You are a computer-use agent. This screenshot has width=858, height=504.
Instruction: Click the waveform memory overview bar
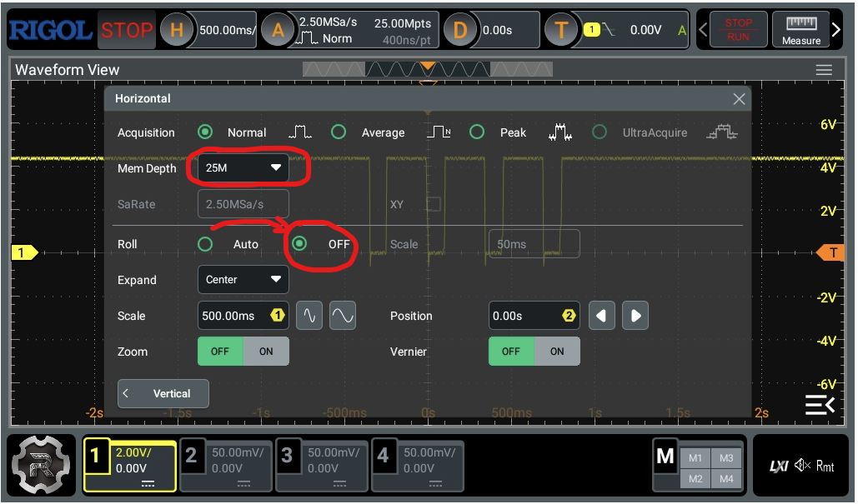(428, 69)
